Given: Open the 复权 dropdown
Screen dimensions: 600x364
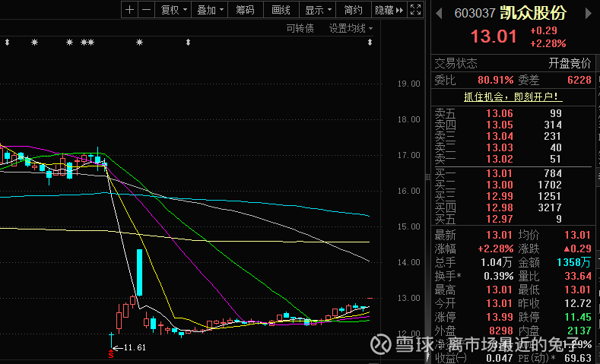Looking at the screenshot, I should click(x=173, y=10).
